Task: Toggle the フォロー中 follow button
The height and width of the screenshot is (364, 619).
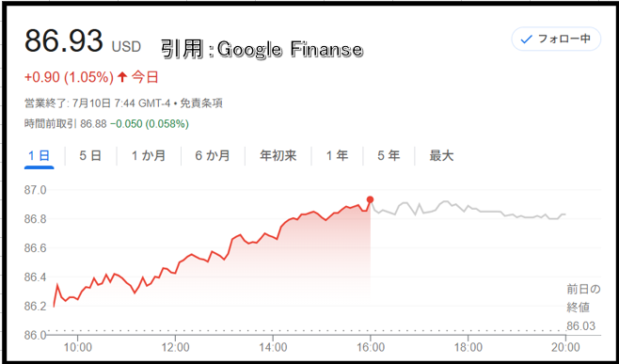Action: (x=556, y=40)
